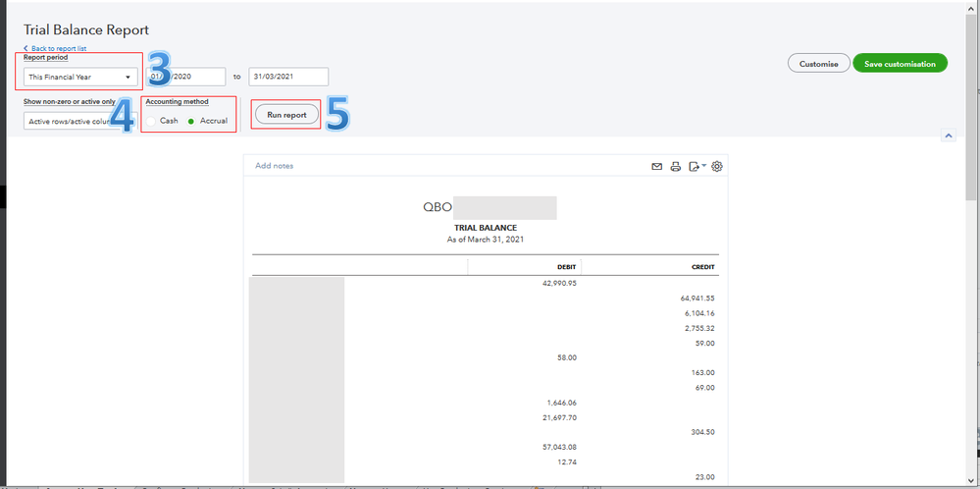Click the credit amount 163.00
The width and height of the screenshot is (980, 489).
pos(703,373)
